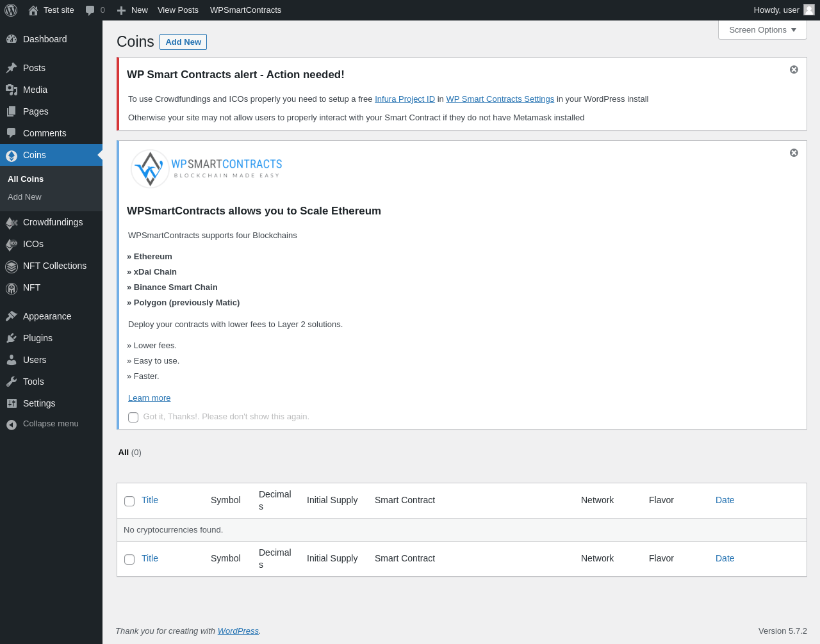Open the Test site home icon

click(33, 10)
